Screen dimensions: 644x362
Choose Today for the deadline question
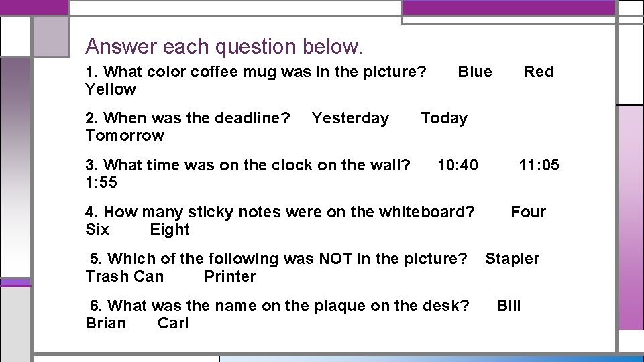pos(444,118)
